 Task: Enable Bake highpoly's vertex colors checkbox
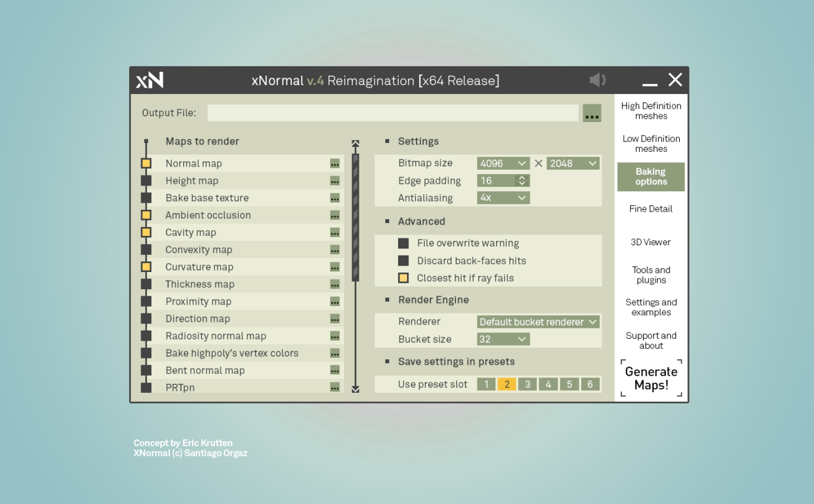(x=146, y=353)
